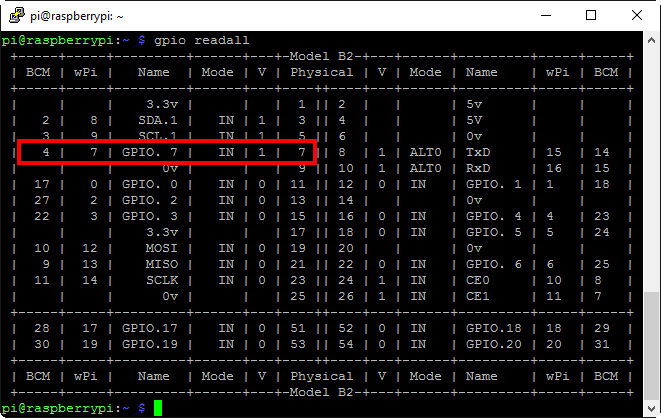Screen dimensions: 661x418
Task: Click 'RxD' pin name
Action: tap(478, 168)
